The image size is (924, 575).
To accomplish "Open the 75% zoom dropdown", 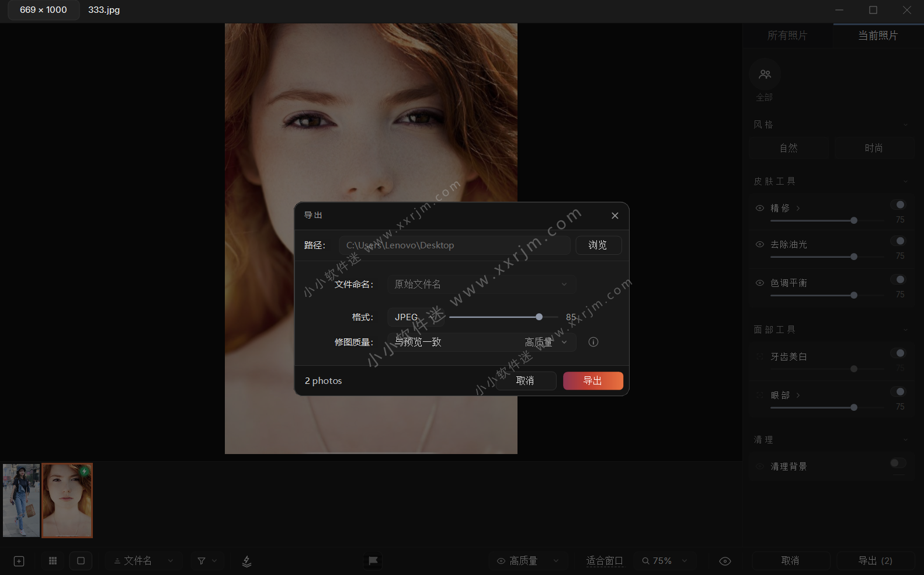I will point(665,561).
